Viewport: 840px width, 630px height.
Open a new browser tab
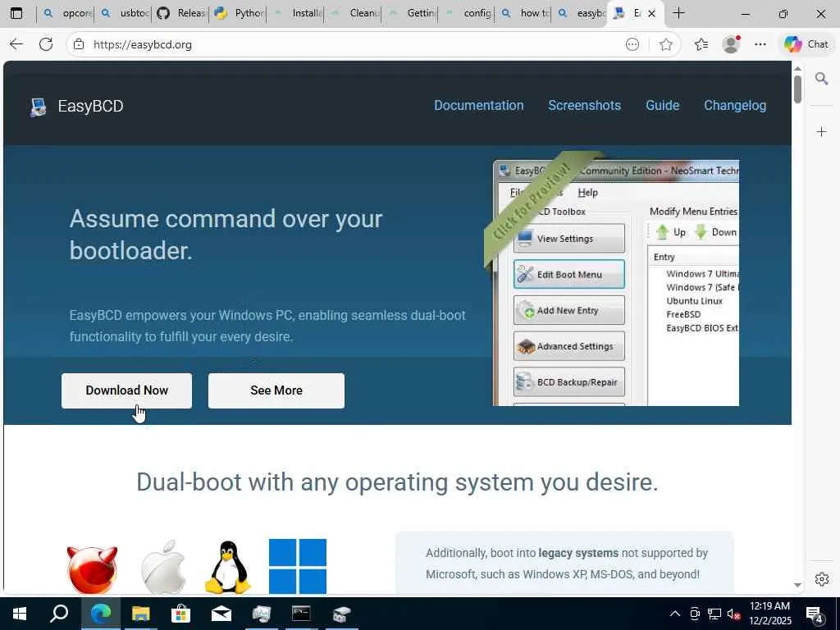(678, 13)
